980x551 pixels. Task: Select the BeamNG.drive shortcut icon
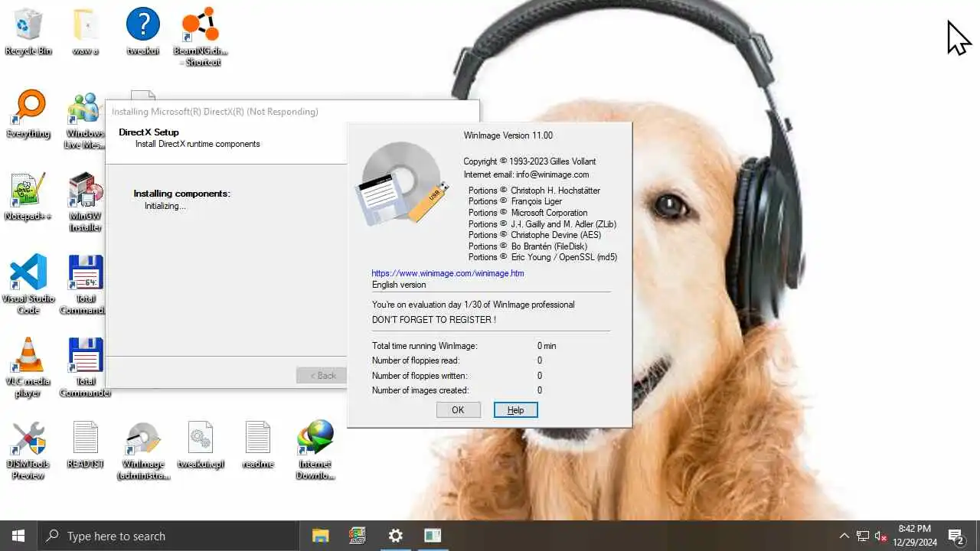pos(201,37)
